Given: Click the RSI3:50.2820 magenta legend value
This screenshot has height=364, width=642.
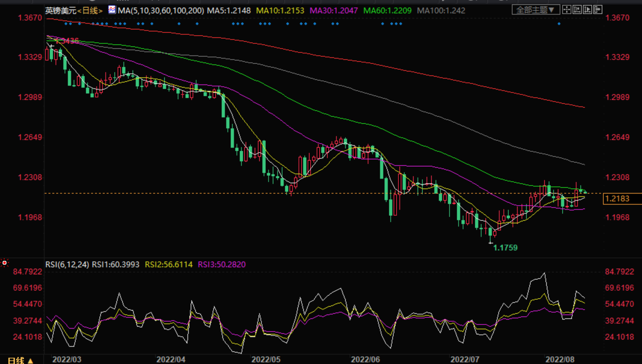Looking at the screenshot, I should point(221,264).
